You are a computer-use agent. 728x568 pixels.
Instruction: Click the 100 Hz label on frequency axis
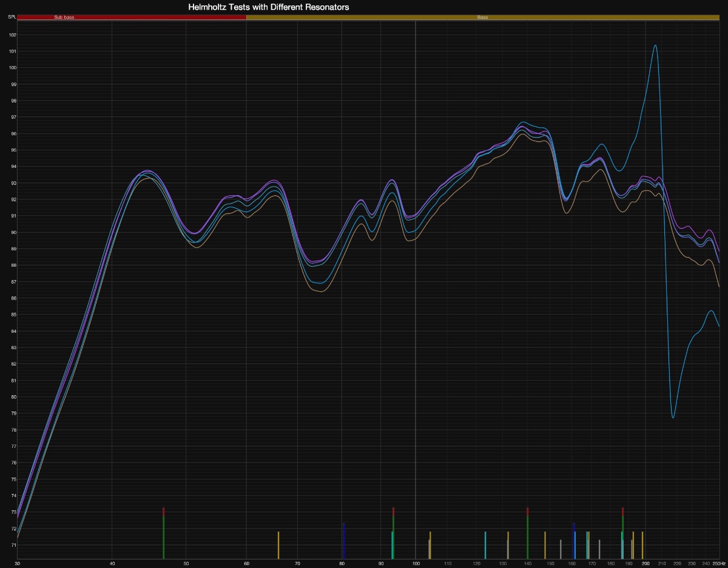click(x=416, y=564)
